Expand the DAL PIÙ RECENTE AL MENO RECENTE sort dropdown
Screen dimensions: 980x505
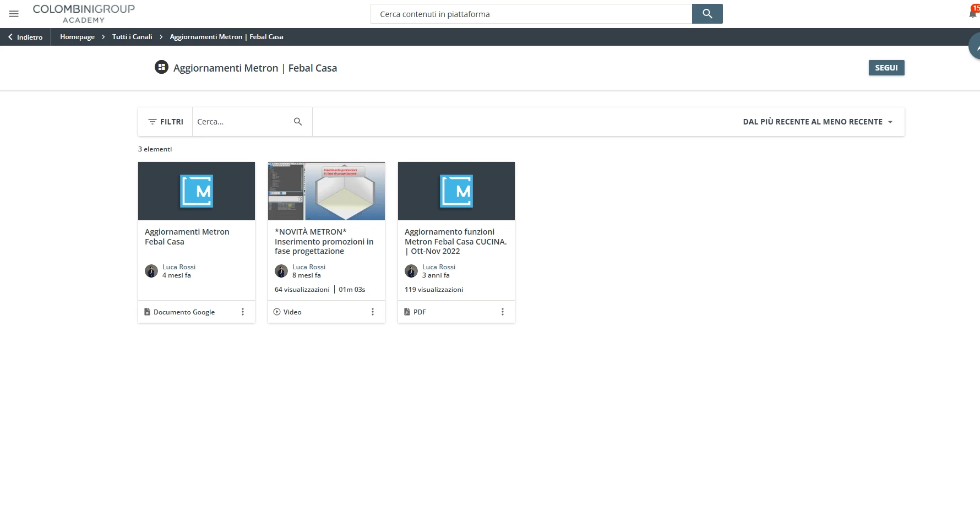tap(818, 122)
